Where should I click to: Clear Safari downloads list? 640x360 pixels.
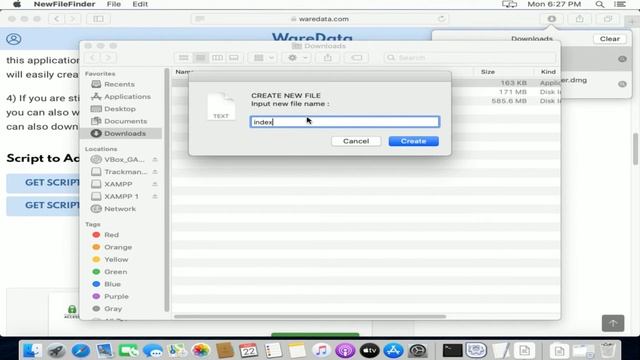coord(610,39)
